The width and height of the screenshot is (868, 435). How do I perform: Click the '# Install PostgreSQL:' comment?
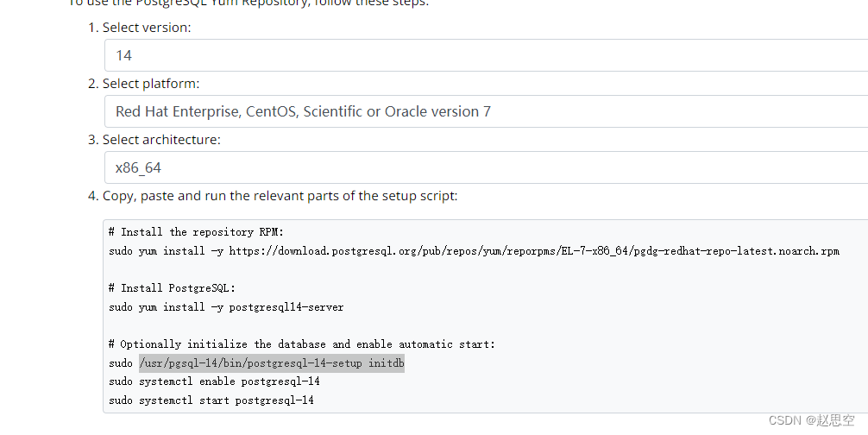click(172, 287)
